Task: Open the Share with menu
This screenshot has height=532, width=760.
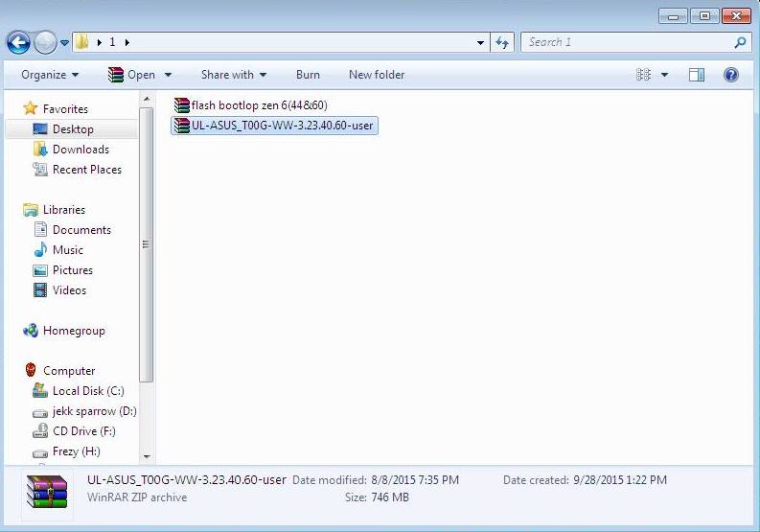Action: coord(234,75)
